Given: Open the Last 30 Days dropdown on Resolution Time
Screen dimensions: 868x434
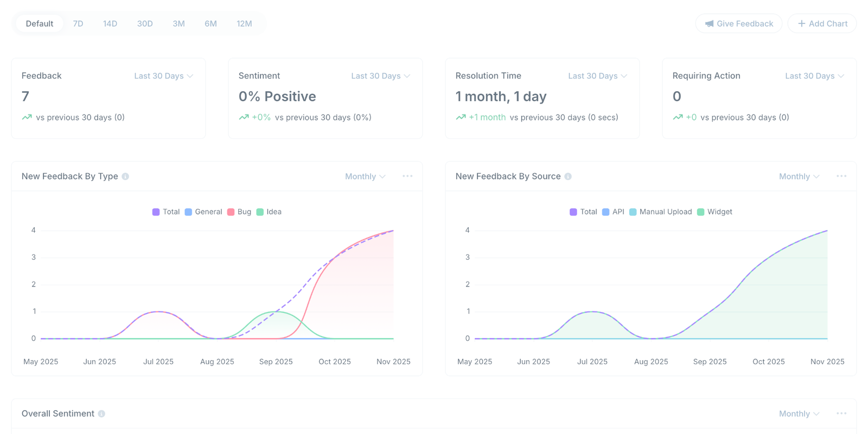Looking at the screenshot, I should (597, 76).
